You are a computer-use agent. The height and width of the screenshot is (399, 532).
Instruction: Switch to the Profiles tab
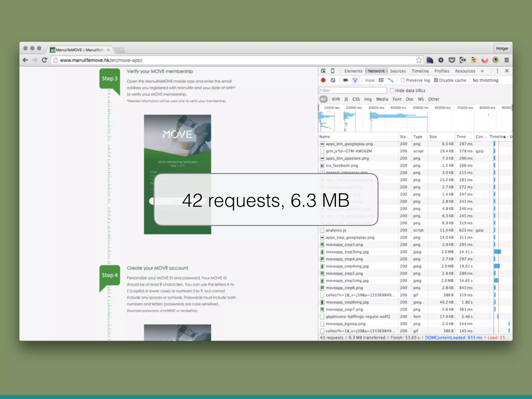[x=442, y=71]
